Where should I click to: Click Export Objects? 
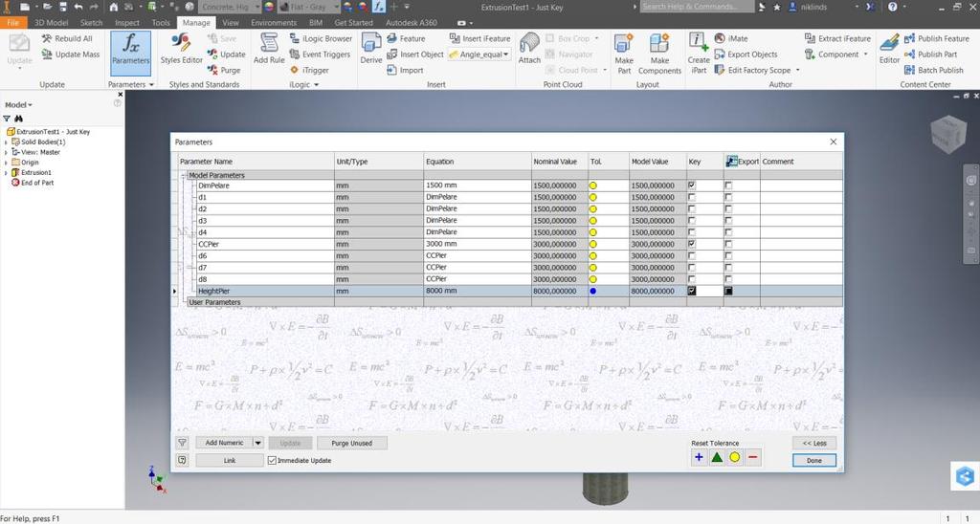tap(746, 55)
